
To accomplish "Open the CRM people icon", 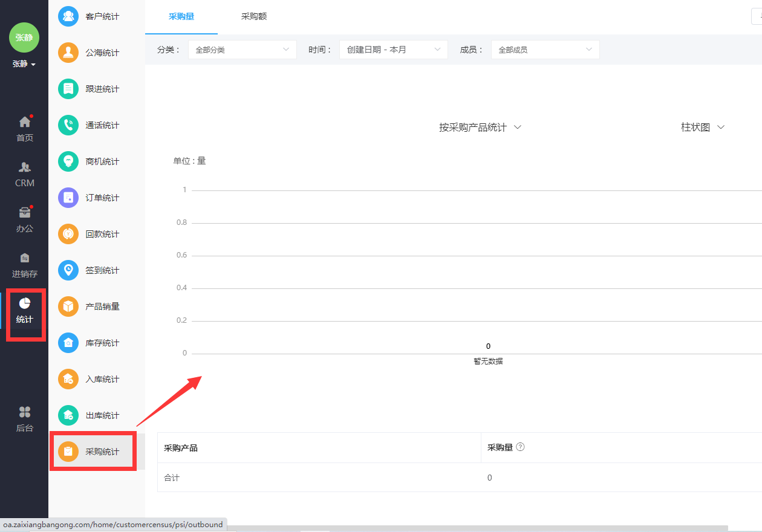I will click(x=25, y=167).
